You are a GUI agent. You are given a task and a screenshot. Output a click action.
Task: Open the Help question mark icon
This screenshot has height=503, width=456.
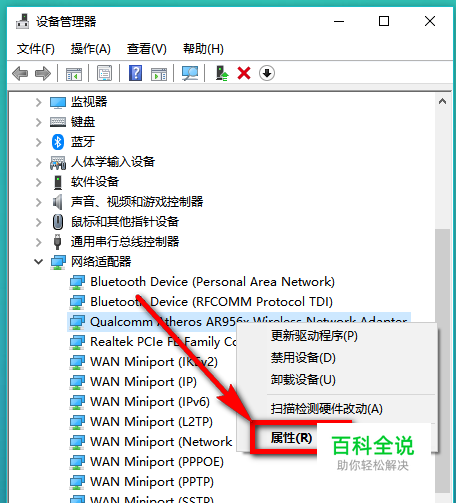pyautogui.click(x=135, y=73)
